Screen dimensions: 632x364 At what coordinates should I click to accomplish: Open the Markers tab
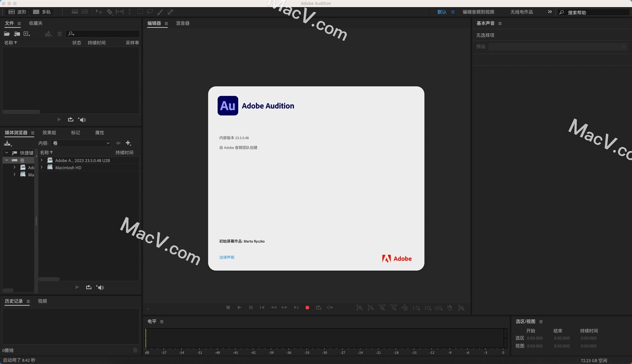(75, 133)
